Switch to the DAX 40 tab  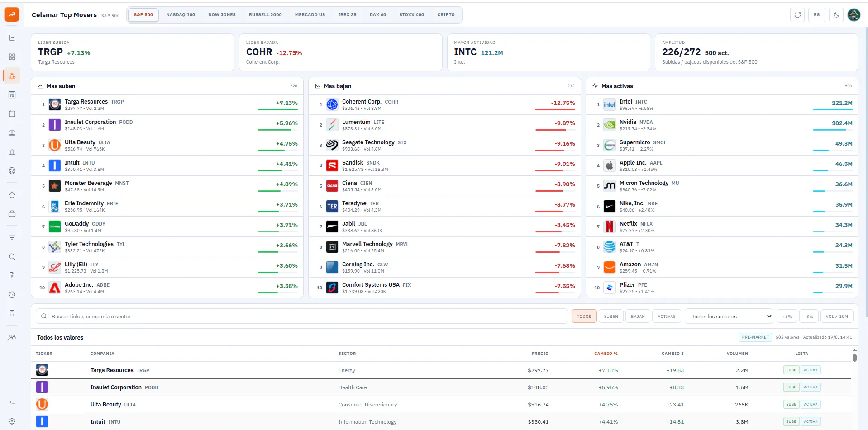(x=378, y=15)
